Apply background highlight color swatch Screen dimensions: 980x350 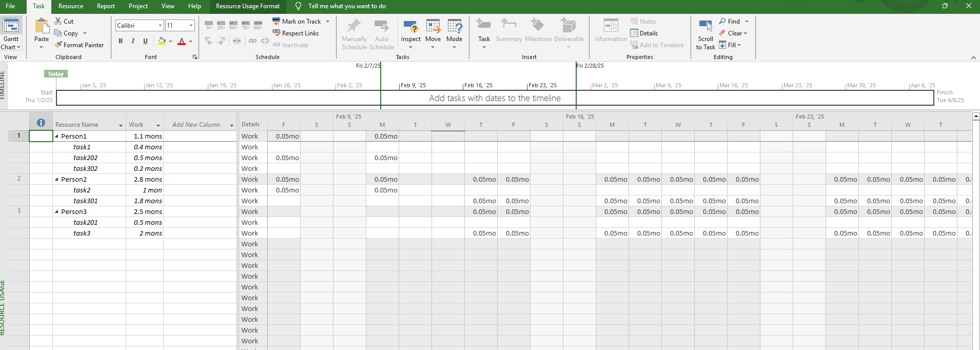coord(162,41)
